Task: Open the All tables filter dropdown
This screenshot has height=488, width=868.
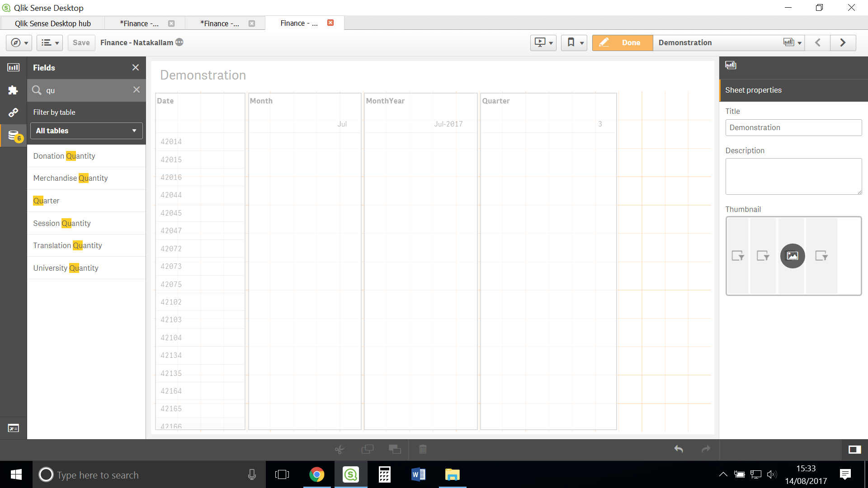Action: [x=86, y=131]
